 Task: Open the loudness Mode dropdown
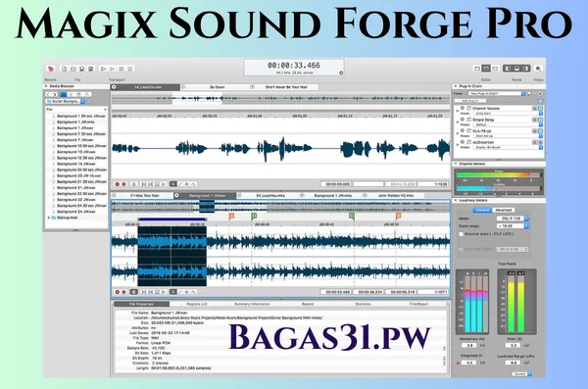coord(513,219)
